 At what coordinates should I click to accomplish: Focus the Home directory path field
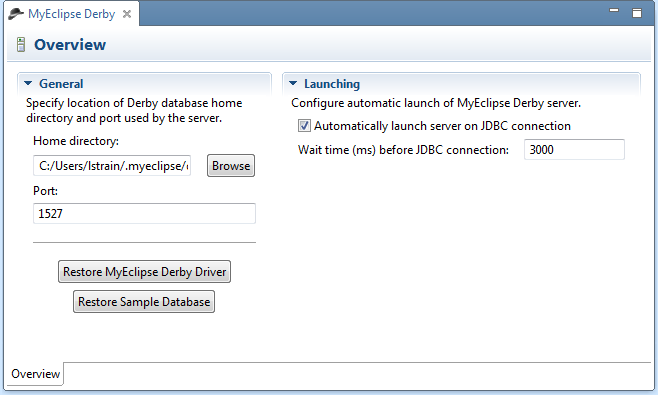[x=112, y=166]
